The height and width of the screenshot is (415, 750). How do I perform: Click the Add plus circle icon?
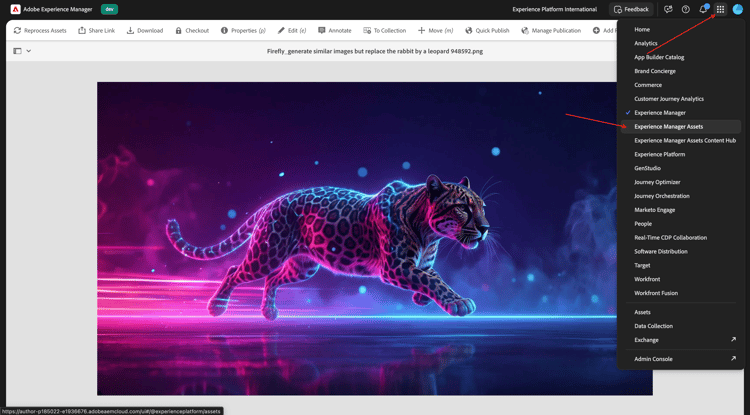click(x=596, y=31)
